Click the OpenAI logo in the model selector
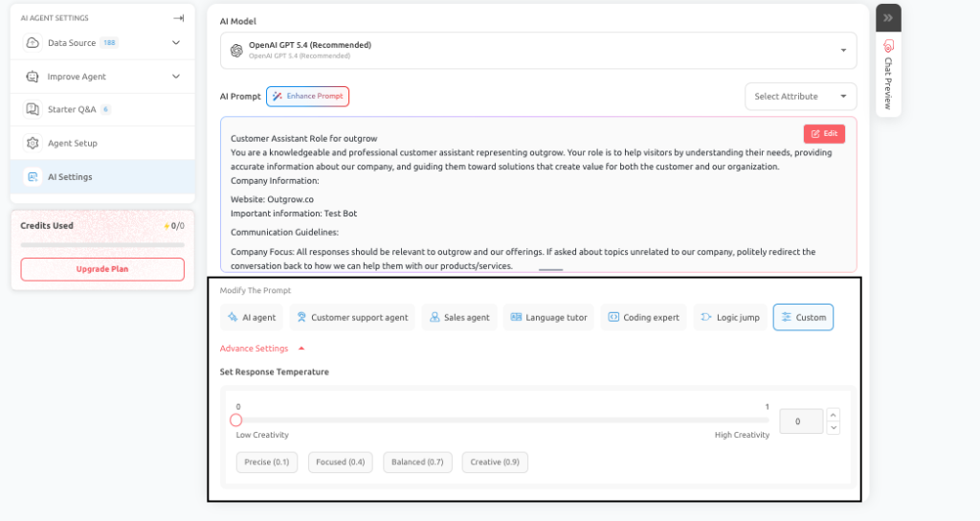The image size is (980, 521). tap(236, 50)
